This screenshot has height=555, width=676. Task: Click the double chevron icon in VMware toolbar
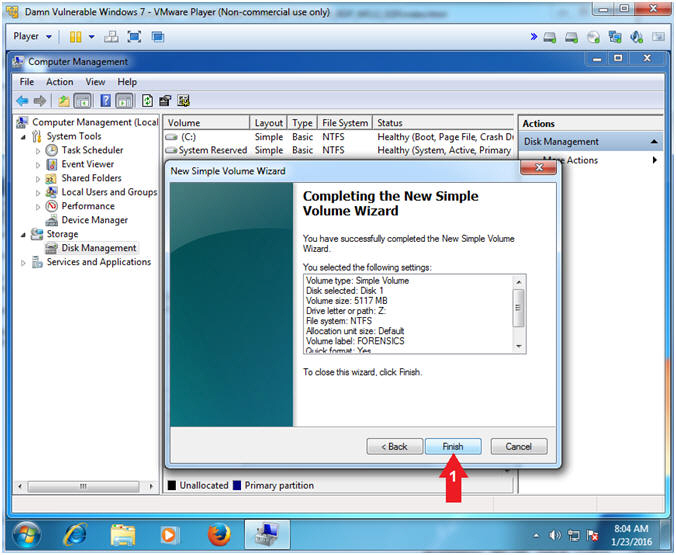click(534, 37)
